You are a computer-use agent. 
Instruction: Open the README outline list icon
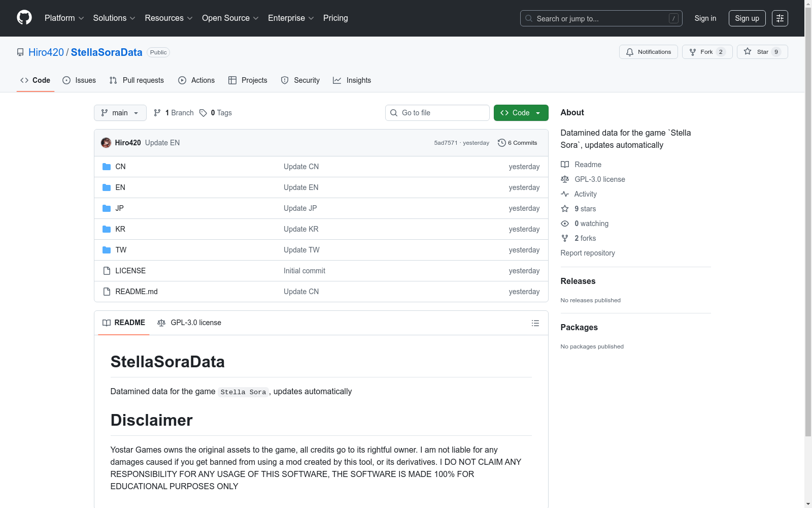coord(535,323)
